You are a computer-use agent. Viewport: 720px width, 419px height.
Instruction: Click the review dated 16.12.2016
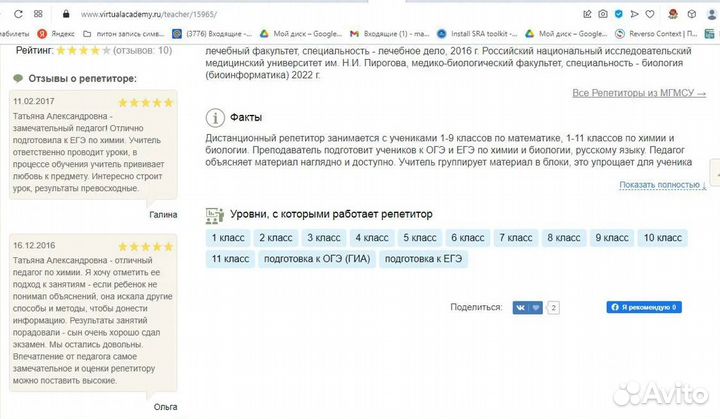[93, 313]
